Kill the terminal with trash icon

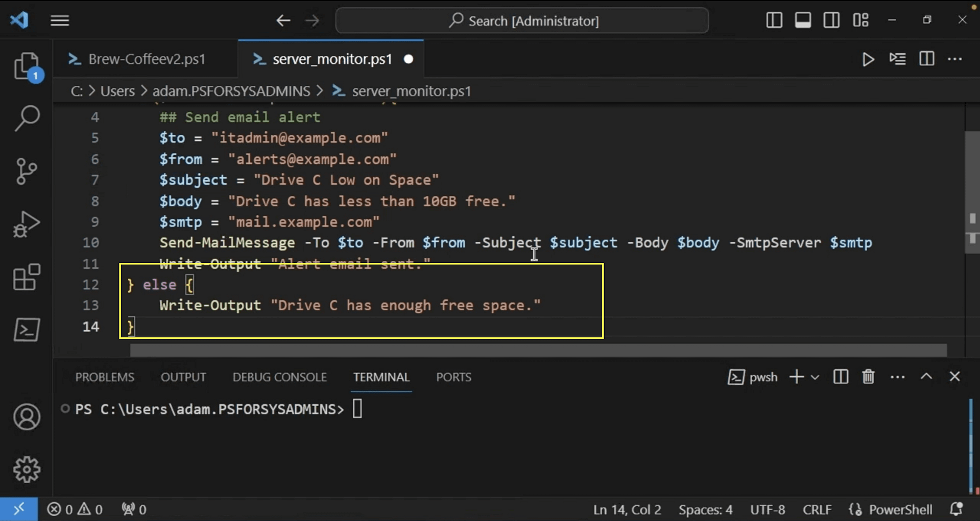tap(868, 377)
